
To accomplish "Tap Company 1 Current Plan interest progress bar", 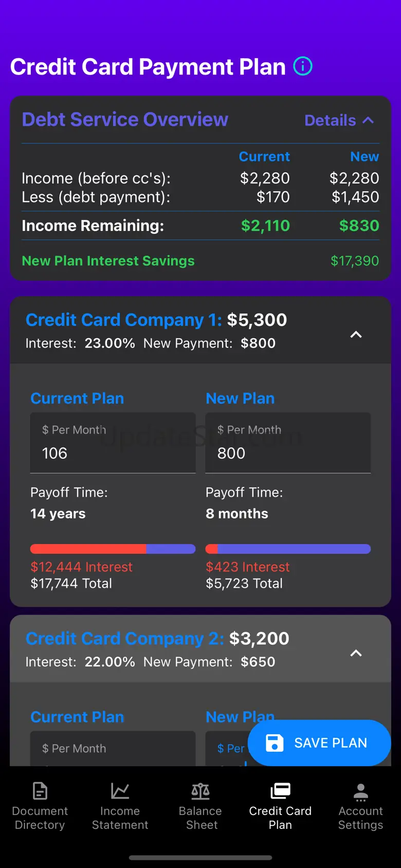I will 113,549.
